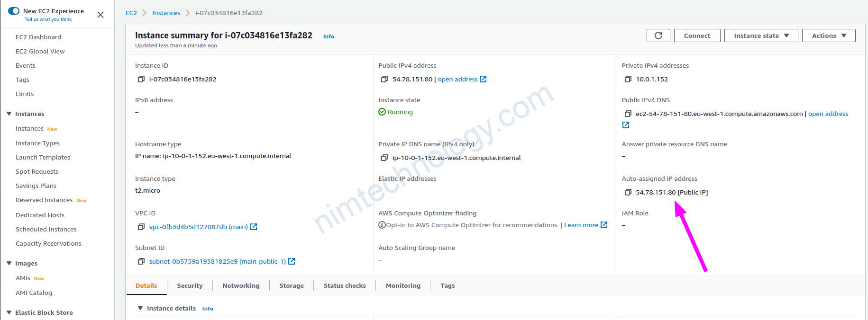Screen dimensions: 868x320
Task: Click the Running instance state text
Action: coord(400,112)
